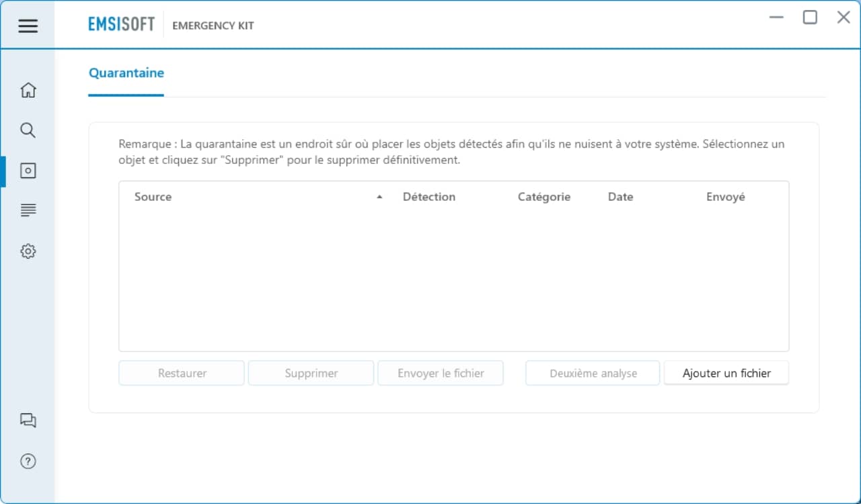Sort by Source column header
861x504 pixels.
[x=153, y=197]
